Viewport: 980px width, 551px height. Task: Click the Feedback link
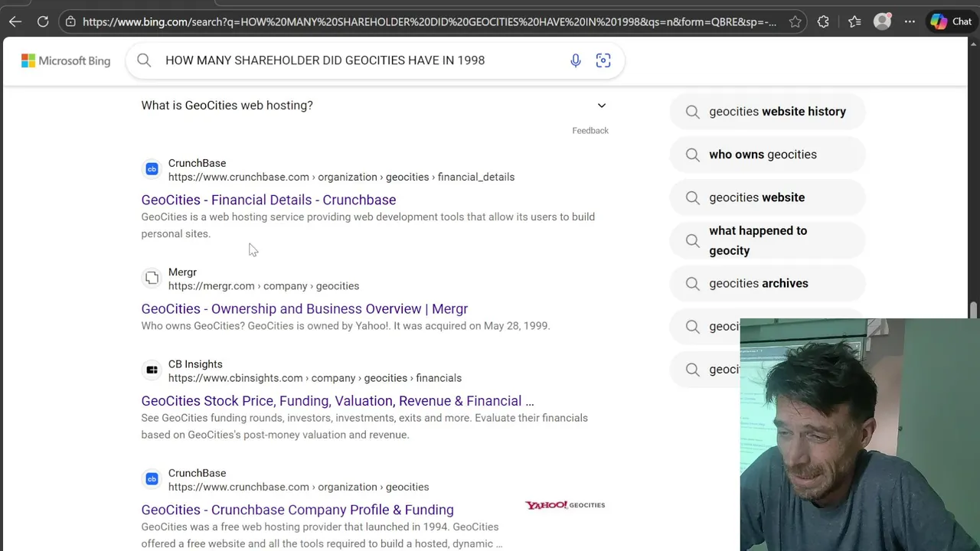click(590, 131)
